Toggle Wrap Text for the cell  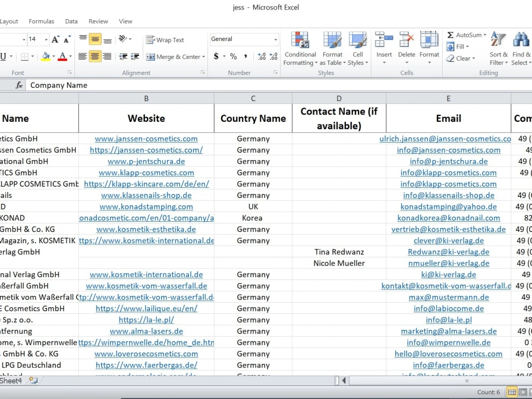click(x=165, y=40)
